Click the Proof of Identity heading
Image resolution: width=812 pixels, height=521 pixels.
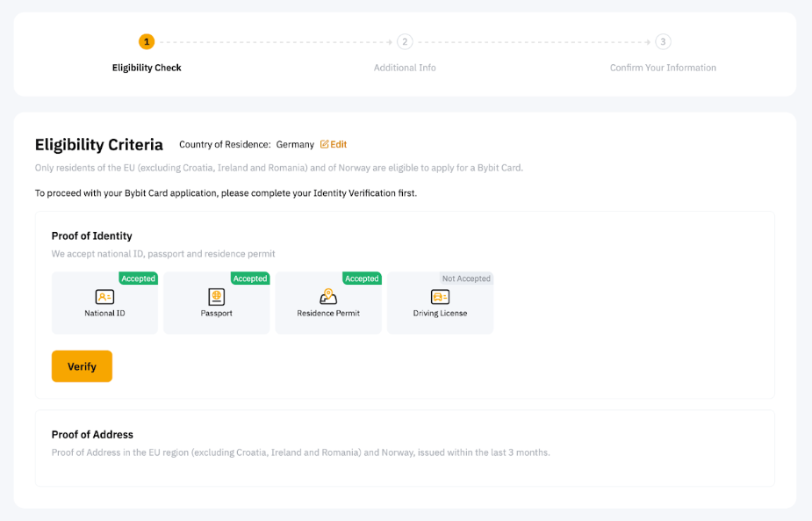click(91, 235)
